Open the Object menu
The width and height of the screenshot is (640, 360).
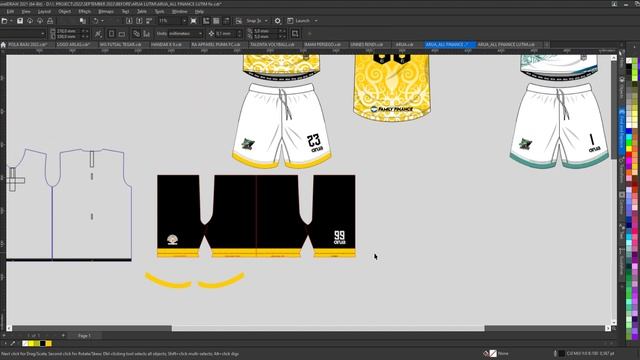pos(64,11)
